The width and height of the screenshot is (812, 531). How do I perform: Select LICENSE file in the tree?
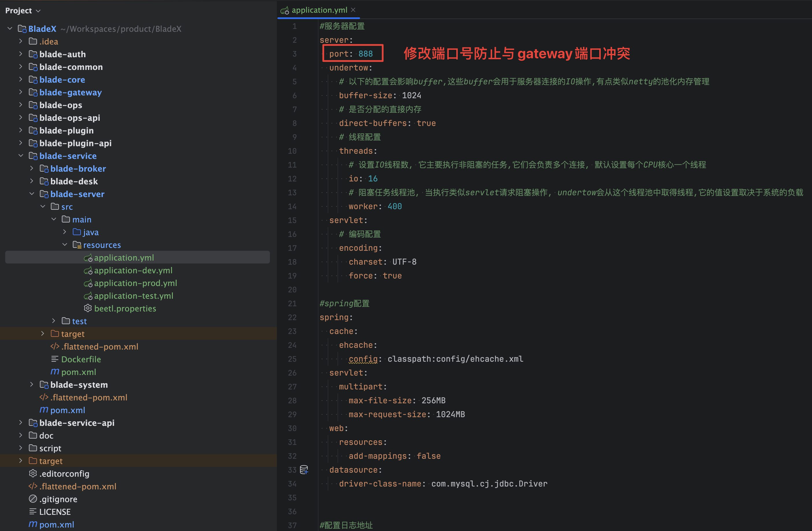point(55,512)
